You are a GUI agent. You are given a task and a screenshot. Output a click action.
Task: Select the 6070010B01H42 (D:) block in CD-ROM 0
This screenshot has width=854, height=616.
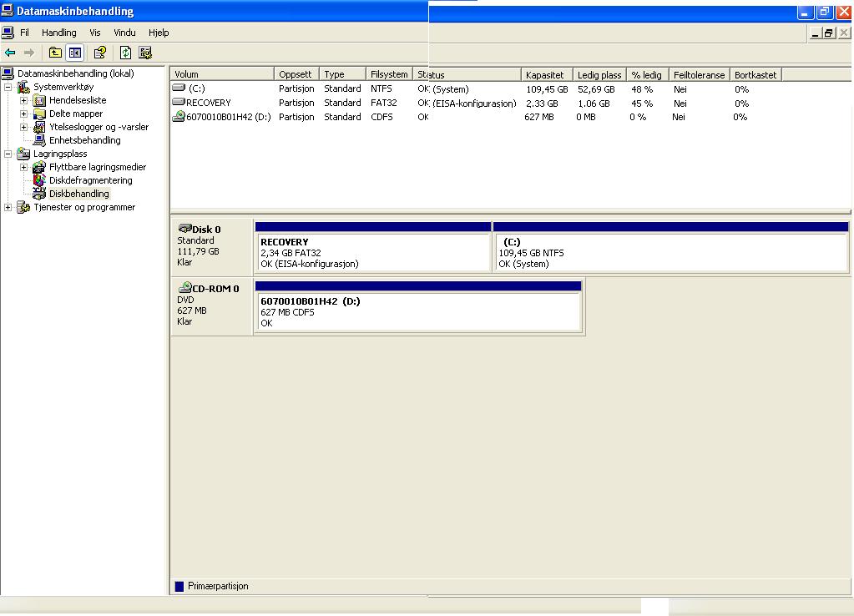pyautogui.click(x=418, y=306)
